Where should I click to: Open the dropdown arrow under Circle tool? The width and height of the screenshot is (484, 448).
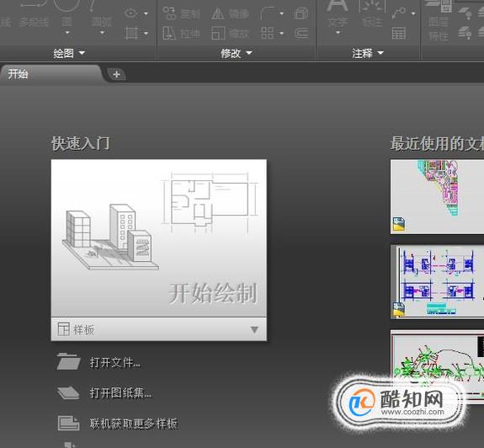tap(67, 33)
